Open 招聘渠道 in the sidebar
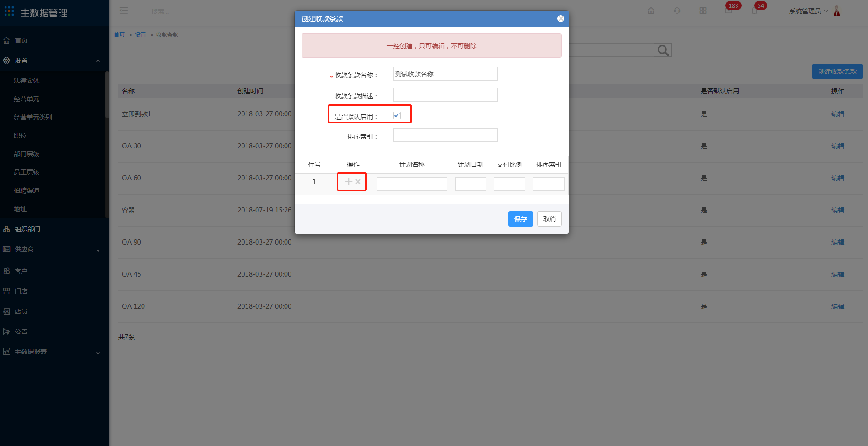This screenshot has width=868, height=446. point(27,190)
